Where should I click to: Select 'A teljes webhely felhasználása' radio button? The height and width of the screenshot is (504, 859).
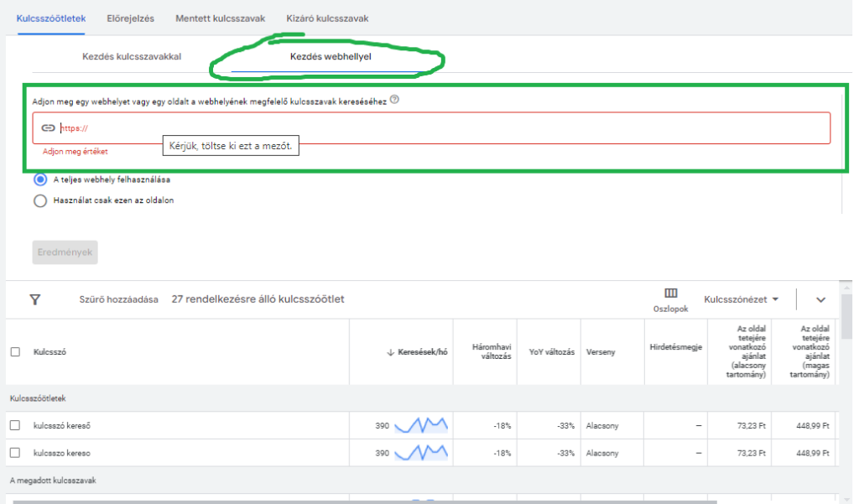[x=40, y=179]
